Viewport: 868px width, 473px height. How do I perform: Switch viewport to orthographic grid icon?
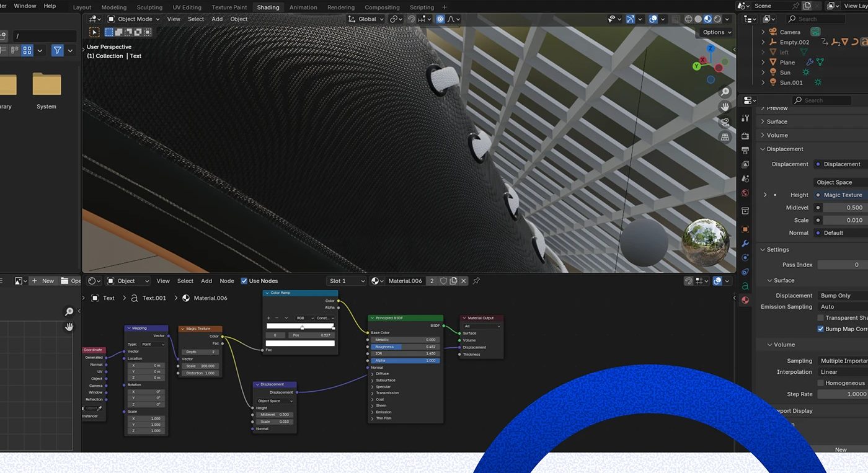tap(725, 137)
